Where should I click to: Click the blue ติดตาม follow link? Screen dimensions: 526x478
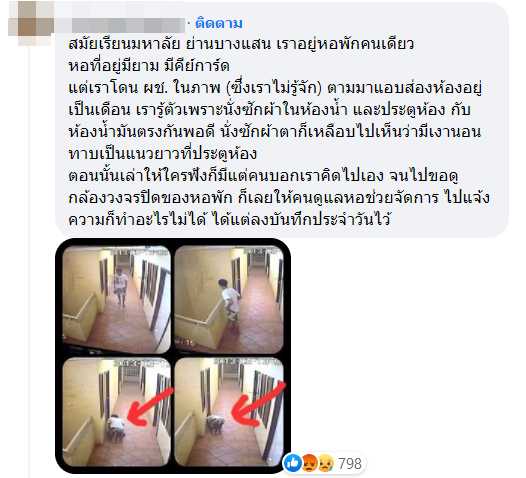tap(219, 23)
